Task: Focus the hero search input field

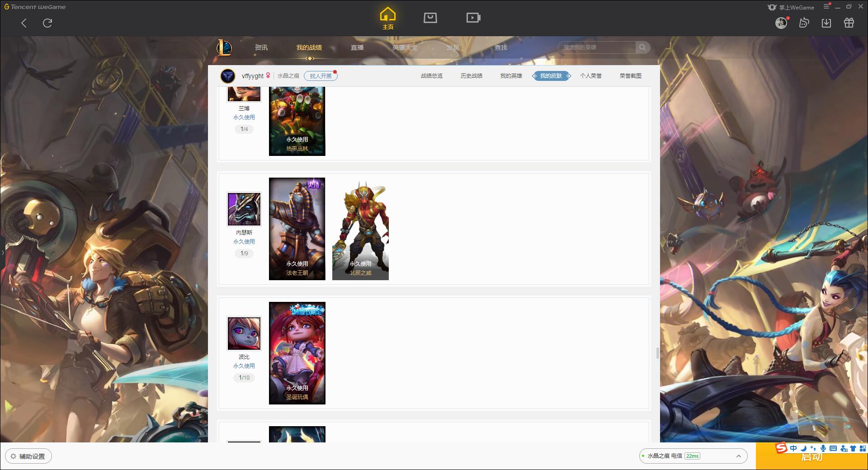Action: pos(597,47)
